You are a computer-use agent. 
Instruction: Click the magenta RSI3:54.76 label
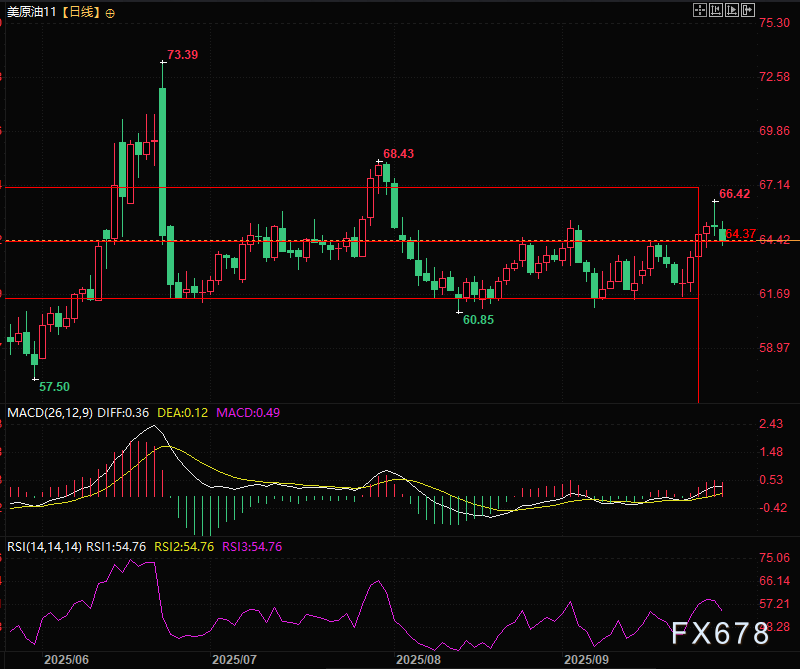(252, 546)
